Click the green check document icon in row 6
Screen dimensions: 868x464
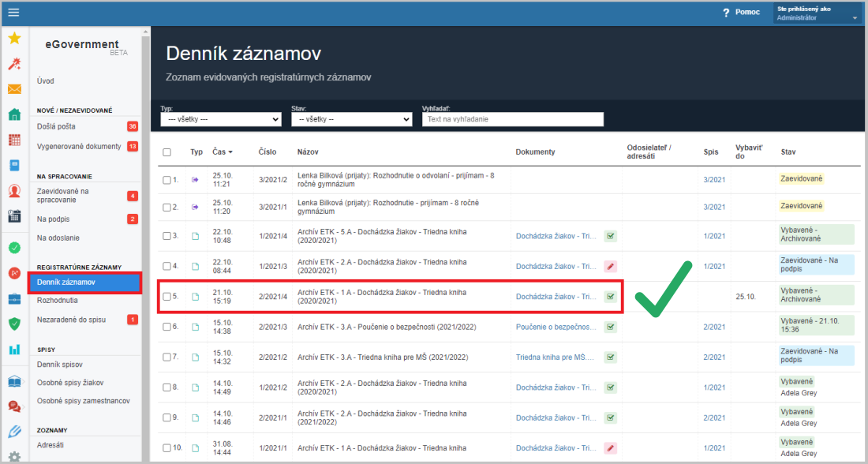611,327
